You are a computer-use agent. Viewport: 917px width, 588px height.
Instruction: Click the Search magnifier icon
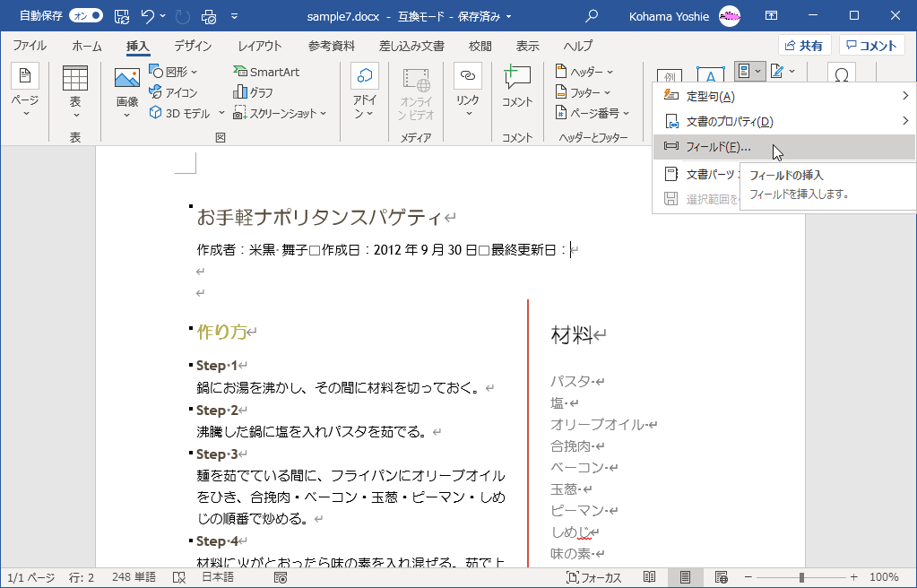592,16
